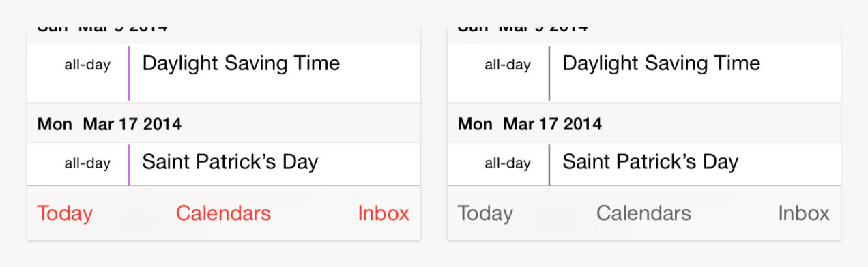The image size is (868, 267).
Task: Click all-day label of gray-bar Daylight Saving Time
Action: point(508,65)
